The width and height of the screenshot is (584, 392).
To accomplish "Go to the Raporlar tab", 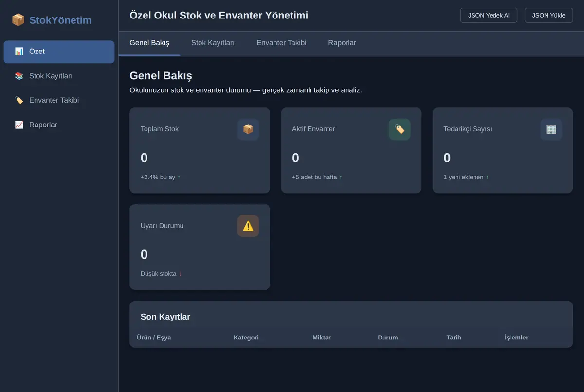I will tap(342, 43).
